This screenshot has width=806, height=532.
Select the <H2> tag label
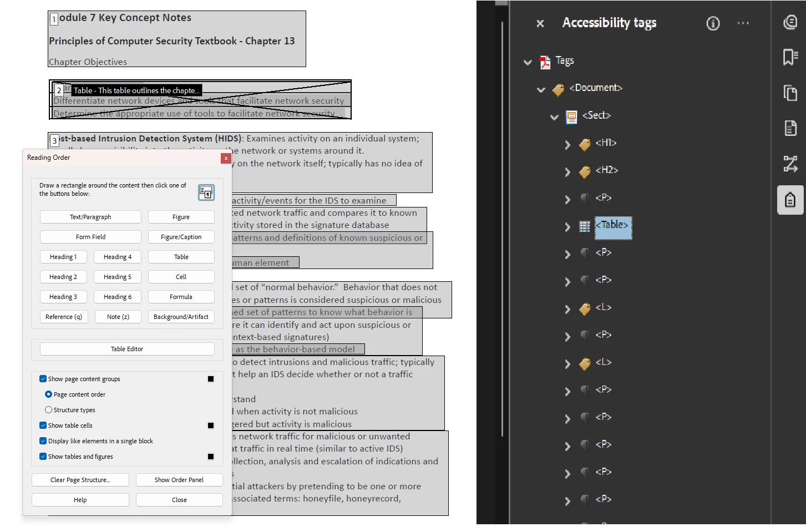tap(607, 170)
